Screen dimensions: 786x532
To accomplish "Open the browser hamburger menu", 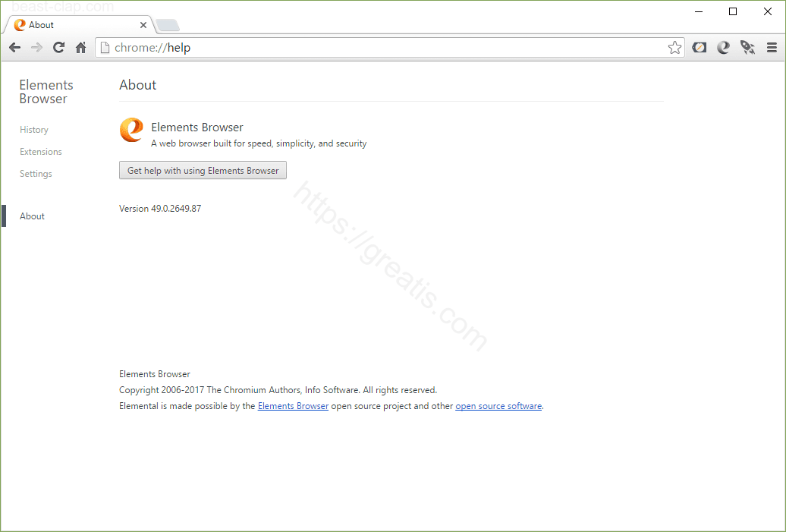I will click(772, 47).
